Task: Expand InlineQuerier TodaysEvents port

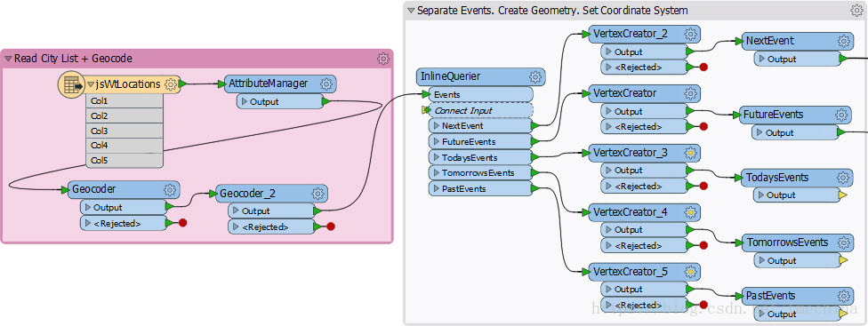Action: (436, 157)
